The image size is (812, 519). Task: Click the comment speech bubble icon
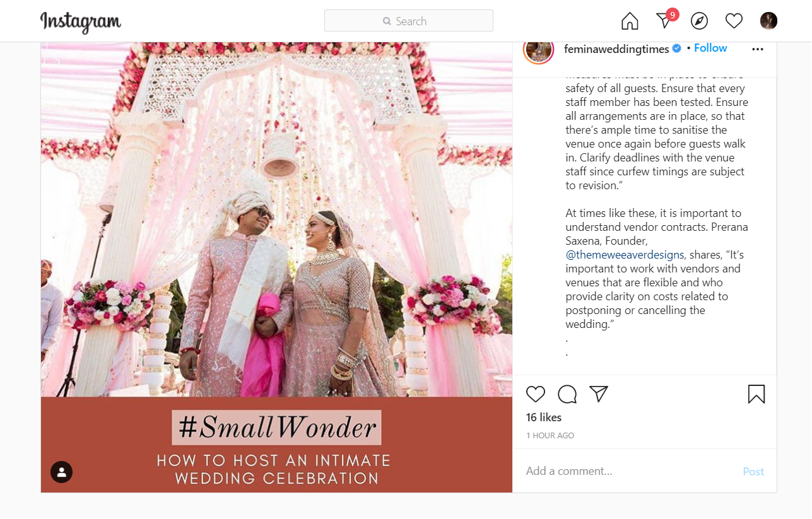tap(567, 394)
